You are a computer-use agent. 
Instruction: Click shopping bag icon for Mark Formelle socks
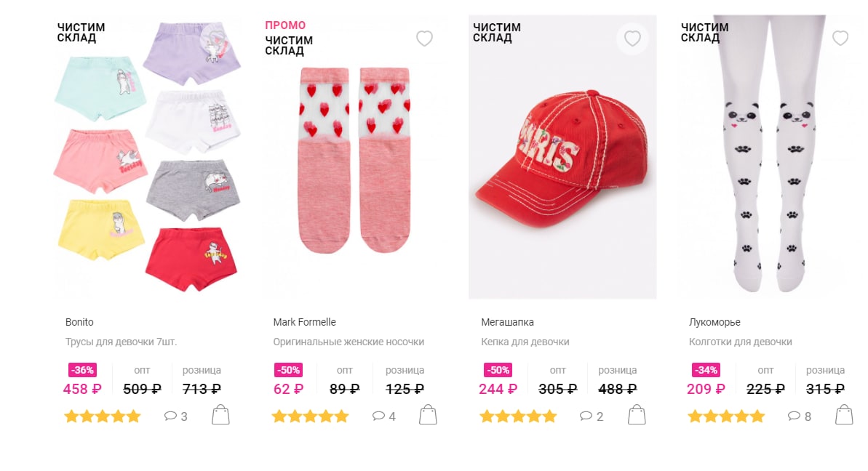(428, 414)
